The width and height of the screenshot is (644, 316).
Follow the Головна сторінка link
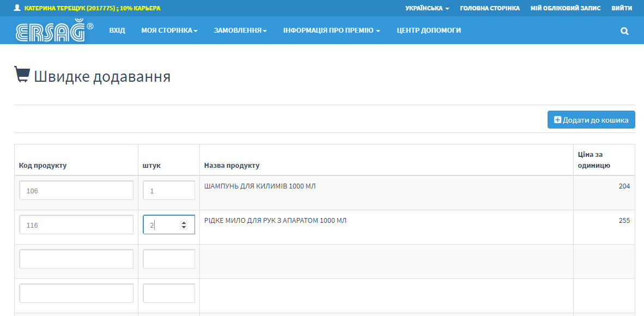point(489,8)
